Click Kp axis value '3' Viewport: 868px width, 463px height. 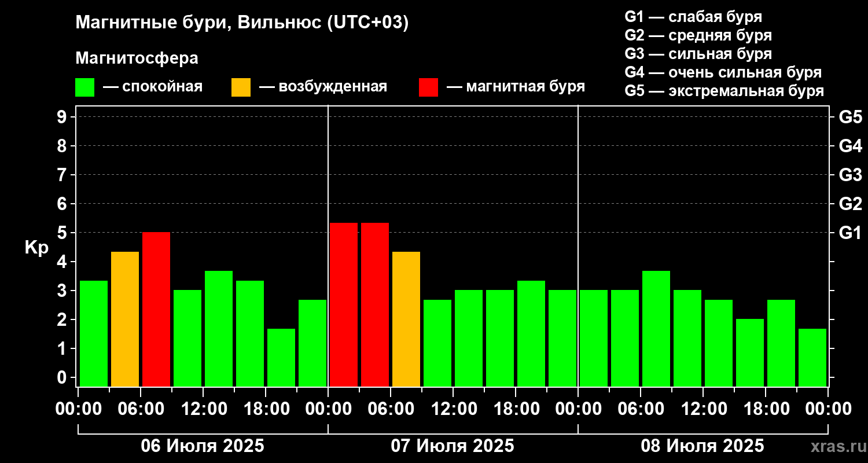click(63, 291)
